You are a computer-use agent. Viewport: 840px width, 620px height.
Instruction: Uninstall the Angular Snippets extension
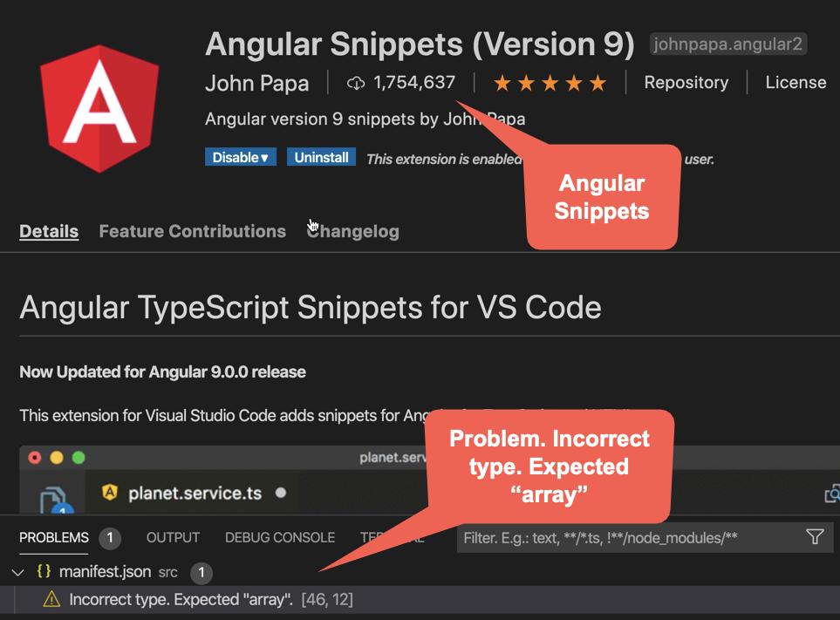coord(321,158)
